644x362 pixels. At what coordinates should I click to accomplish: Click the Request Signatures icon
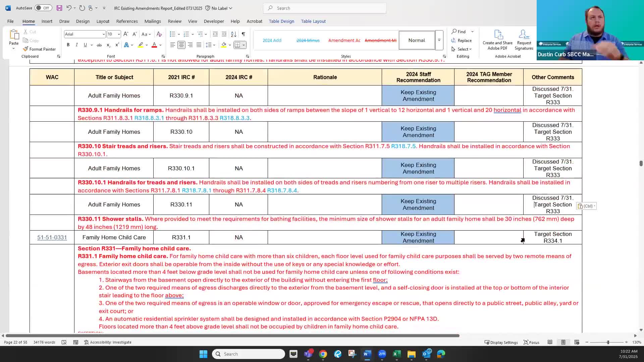coord(524,40)
